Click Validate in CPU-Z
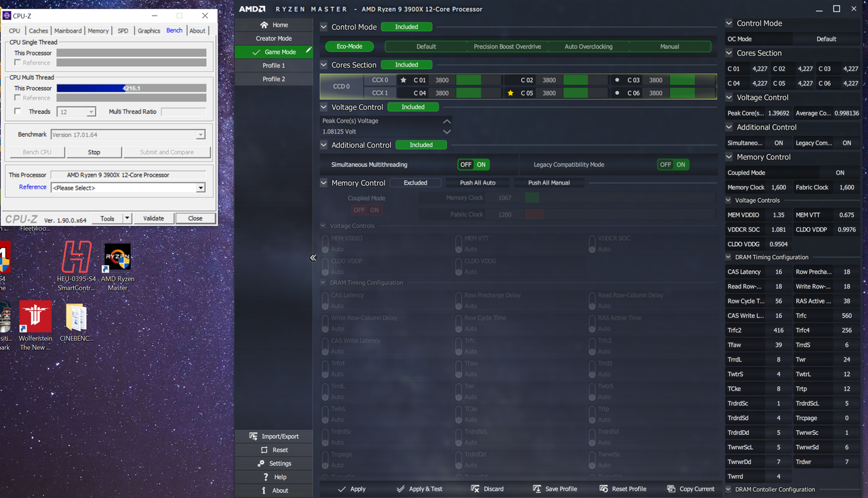 click(153, 218)
